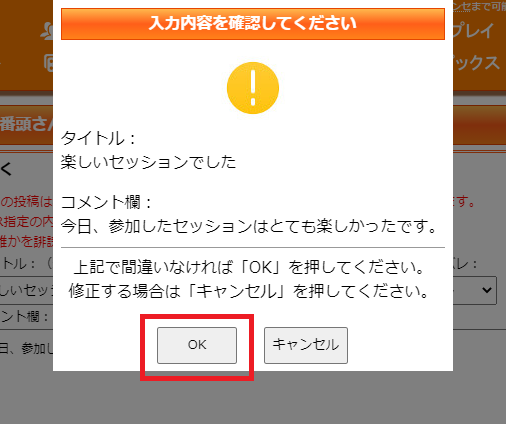Click the yellow exclamation warning icon
Screen dimensions: 506x424
[253, 88]
